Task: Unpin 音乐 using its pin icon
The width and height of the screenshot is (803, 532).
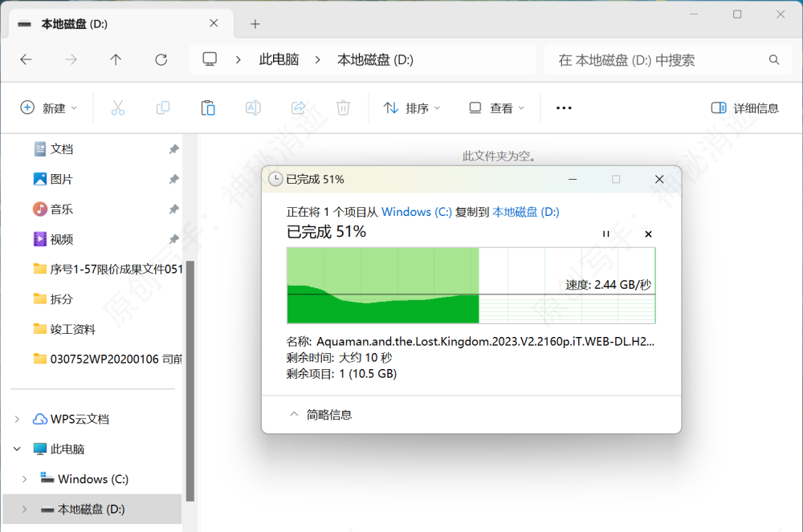Action: click(x=173, y=209)
